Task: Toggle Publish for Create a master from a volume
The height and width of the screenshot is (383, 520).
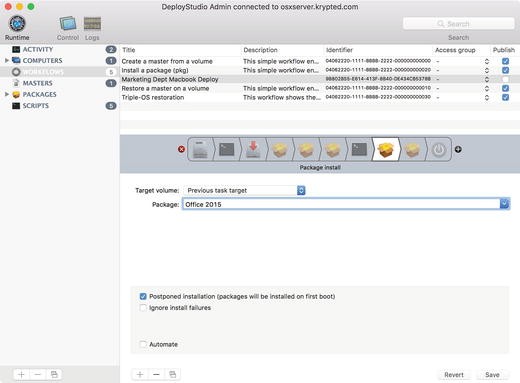Action: pos(505,61)
